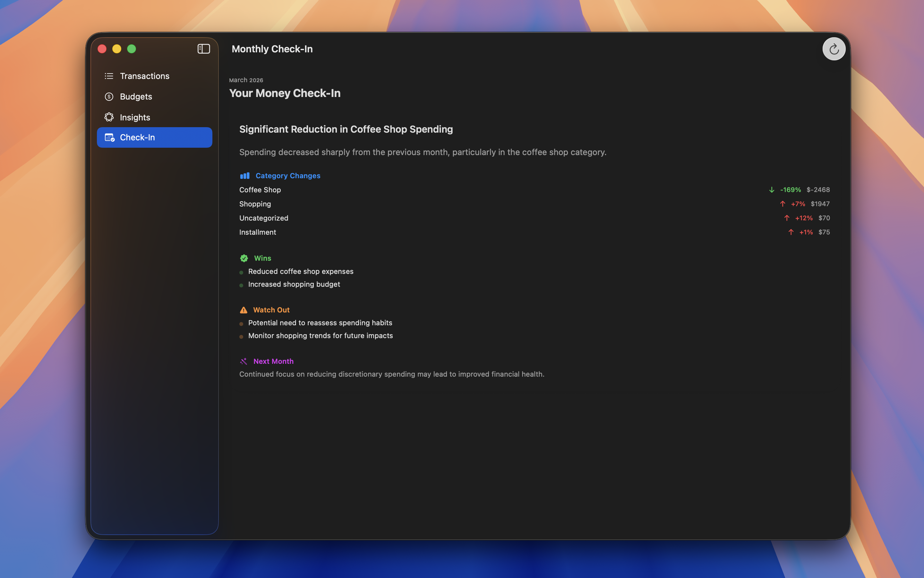Click the Category Changes bar chart icon
Image resolution: width=924 pixels, height=578 pixels.
244,176
